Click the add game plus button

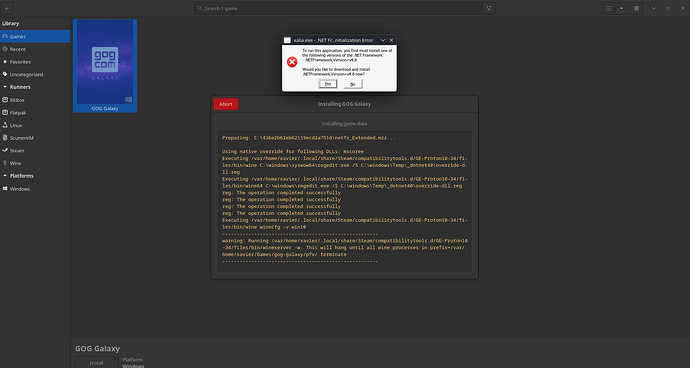[7, 8]
